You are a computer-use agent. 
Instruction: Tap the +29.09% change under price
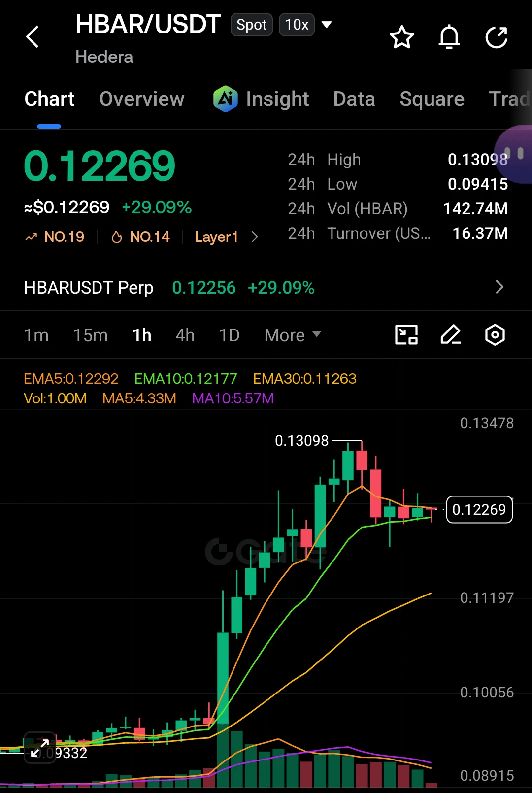[x=157, y=207]
